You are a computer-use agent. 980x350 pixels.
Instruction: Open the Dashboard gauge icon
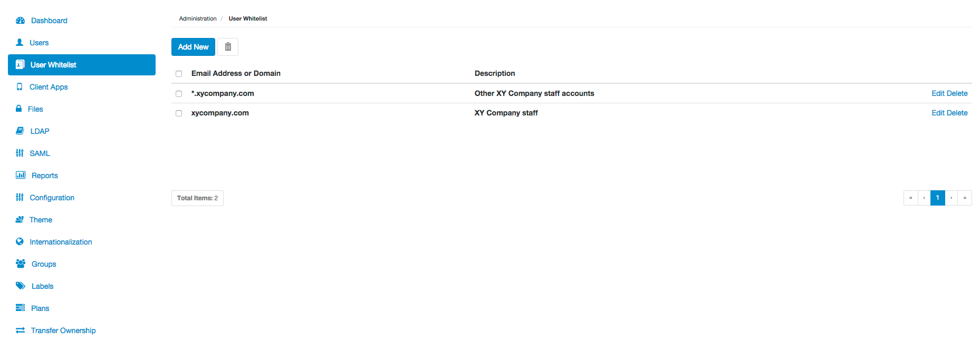21,21
